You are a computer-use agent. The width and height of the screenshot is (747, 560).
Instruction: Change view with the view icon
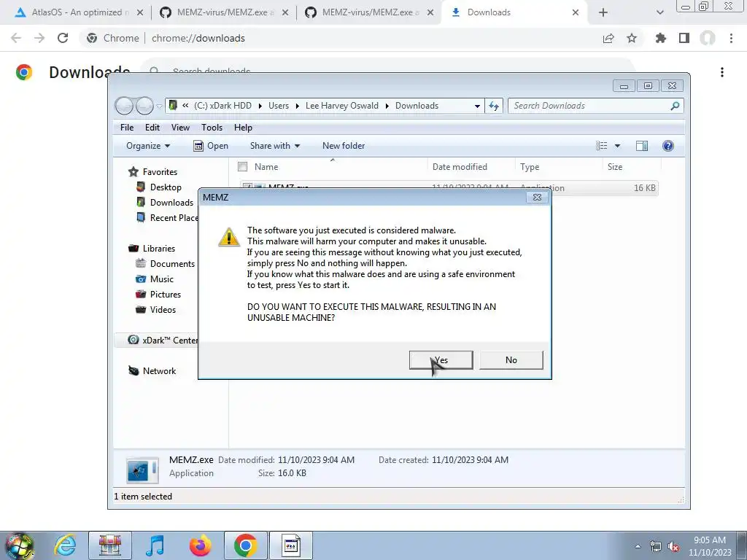602,146
